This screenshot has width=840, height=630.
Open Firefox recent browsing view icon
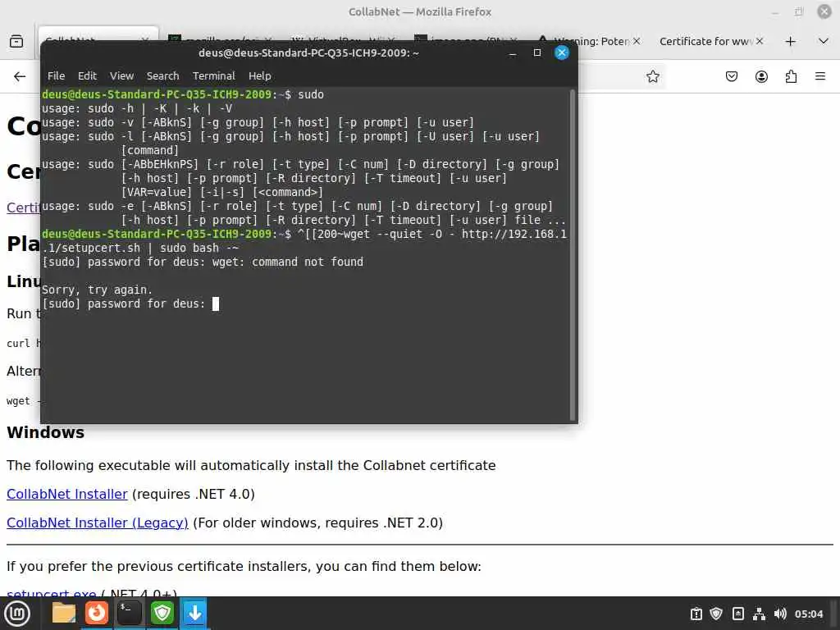click(x=16, y=41)
